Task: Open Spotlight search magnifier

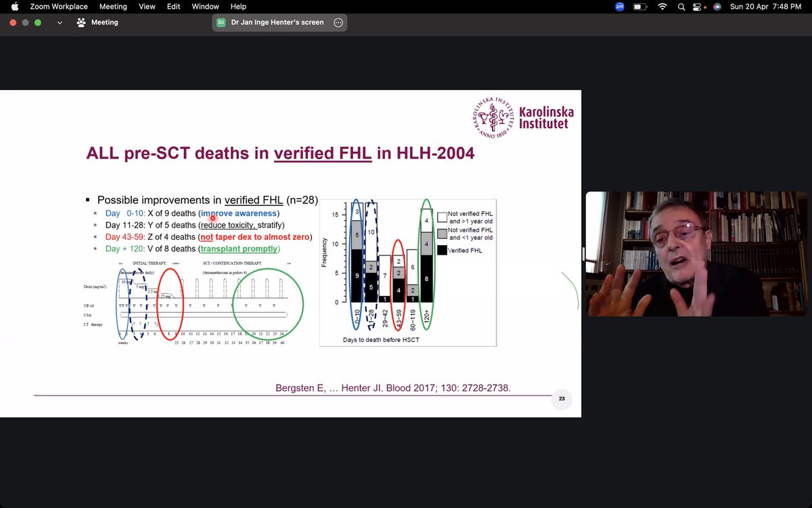Action: pos(682,6)
